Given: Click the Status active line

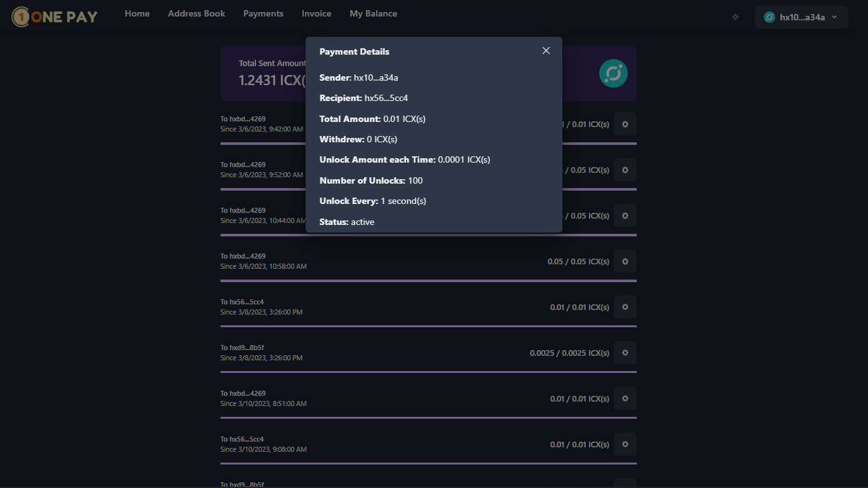Looking at the screenshot, I should coord(347,222).
